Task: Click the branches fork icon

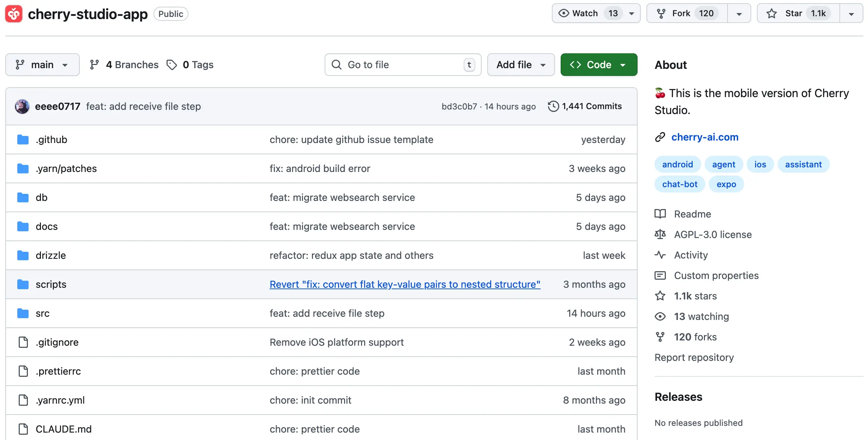Action: coord(94,65)
